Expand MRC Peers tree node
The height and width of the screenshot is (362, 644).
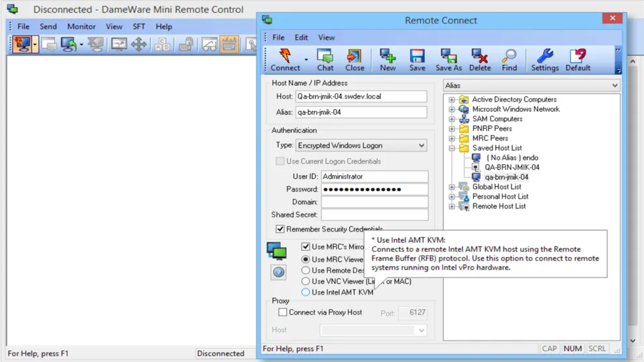pyautogui.click(x=452, y=138)
